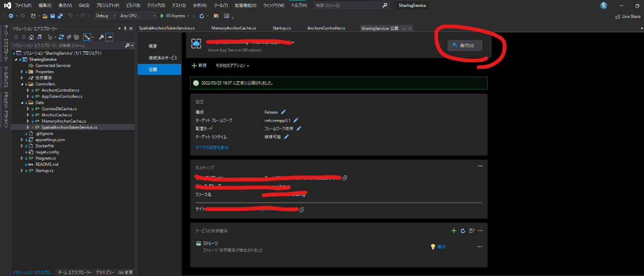Select README.md in the tree
Screen dimensions: 644x276
[47, 164]
